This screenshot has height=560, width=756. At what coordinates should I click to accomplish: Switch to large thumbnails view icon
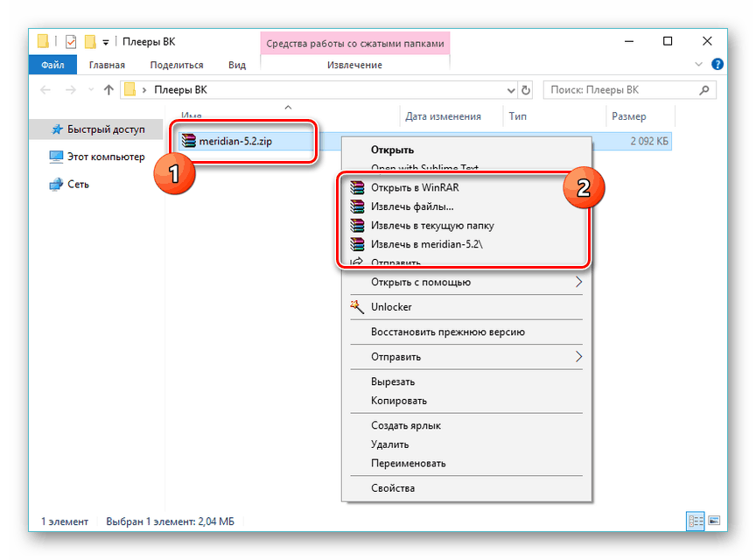click(x=714, y=521)
